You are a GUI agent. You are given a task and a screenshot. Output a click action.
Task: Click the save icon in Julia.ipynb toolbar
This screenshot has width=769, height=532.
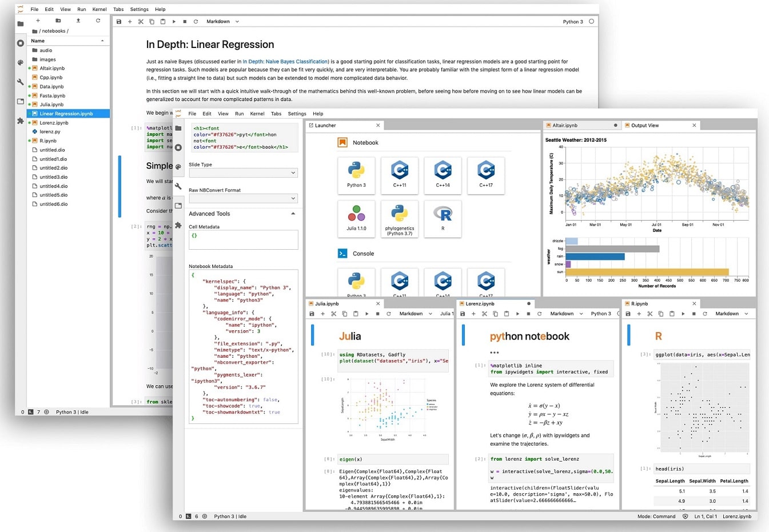coord(312,314)
